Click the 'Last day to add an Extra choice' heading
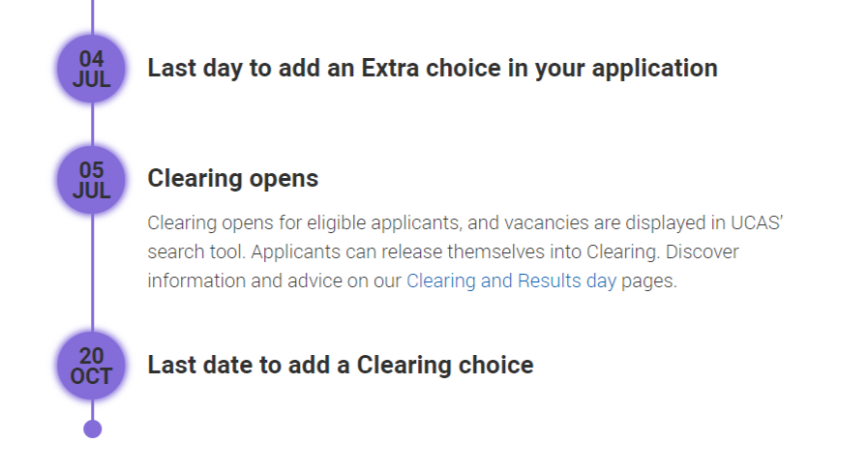 click(433, 69)
